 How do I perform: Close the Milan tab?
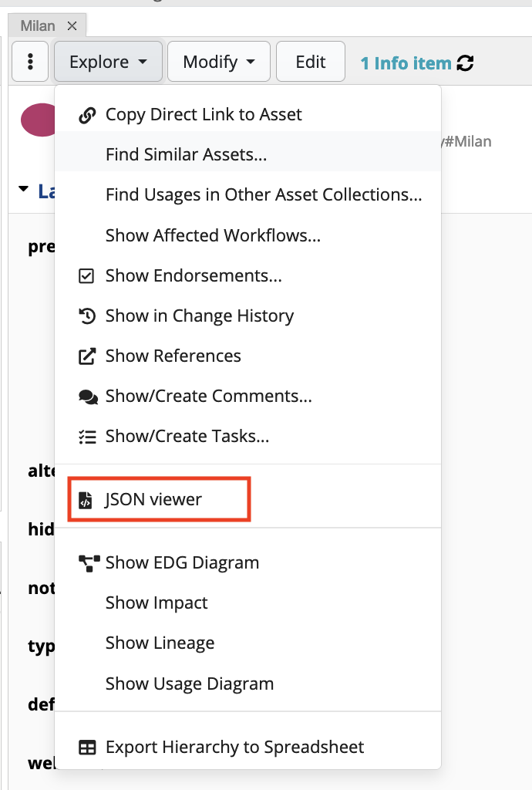pos(72,25)
